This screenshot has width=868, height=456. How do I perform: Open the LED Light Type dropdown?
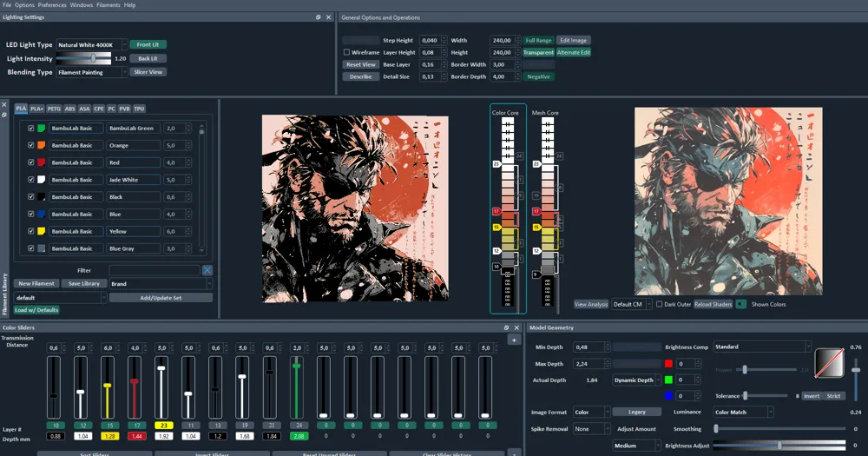tap(92, 45)
